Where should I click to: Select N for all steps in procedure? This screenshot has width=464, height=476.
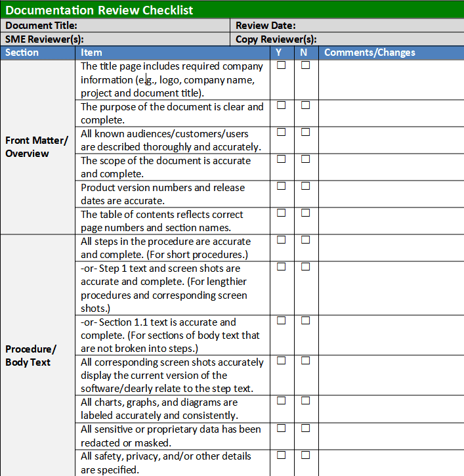pos(305,240)
